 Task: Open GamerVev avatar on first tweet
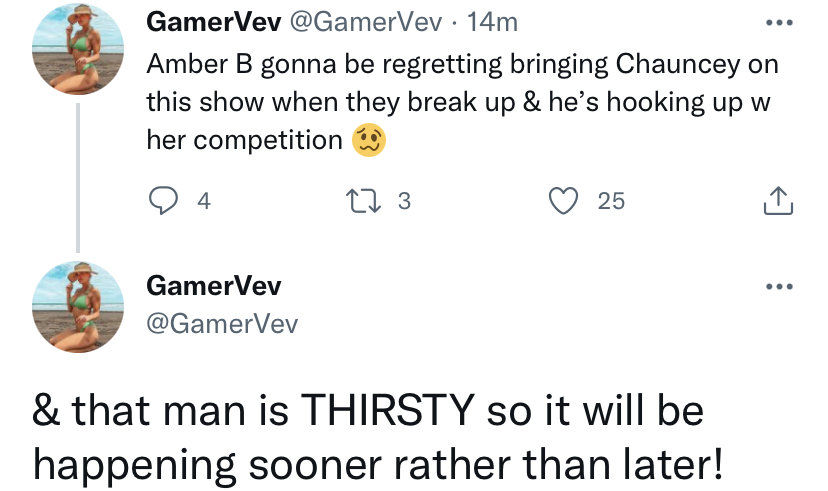pyautogui.click(x=78, y=49)
